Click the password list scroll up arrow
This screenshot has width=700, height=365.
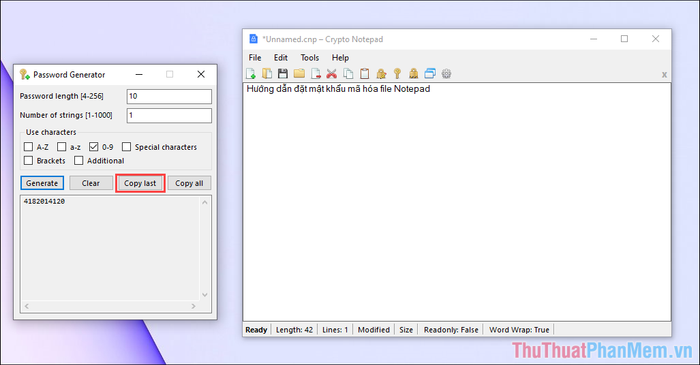pyautogui.click(x=205, y=203)
